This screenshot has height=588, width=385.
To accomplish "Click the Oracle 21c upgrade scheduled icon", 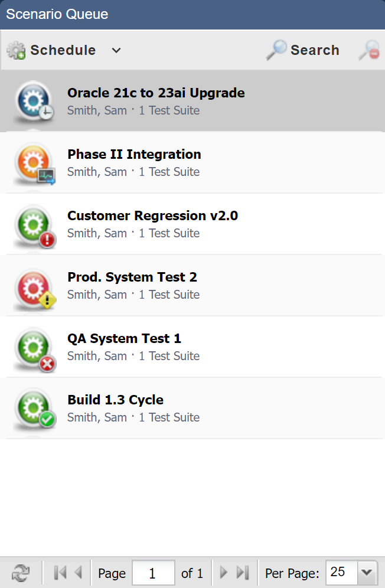I will pyautogui.click(x=34, y=102).
